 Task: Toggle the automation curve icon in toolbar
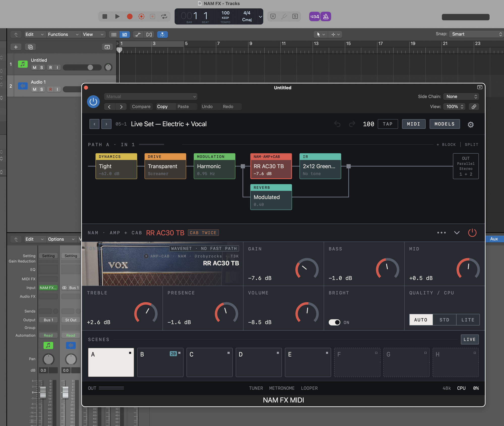(x=138, y=35)
